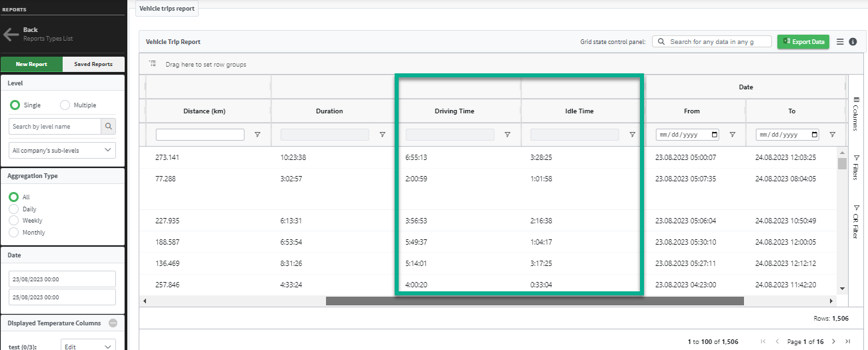This screenshot has height=350, width=868.
Task: Click the info icon next to Export Data
Action: 853,41
